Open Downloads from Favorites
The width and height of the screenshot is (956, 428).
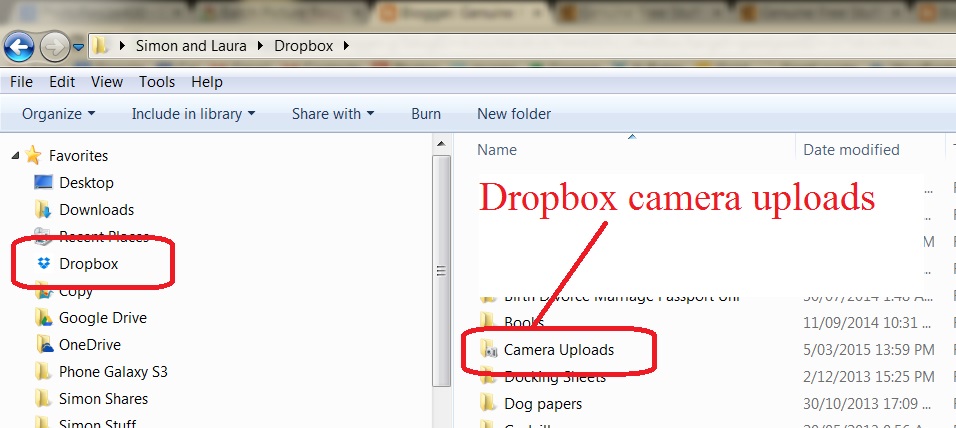96,210
